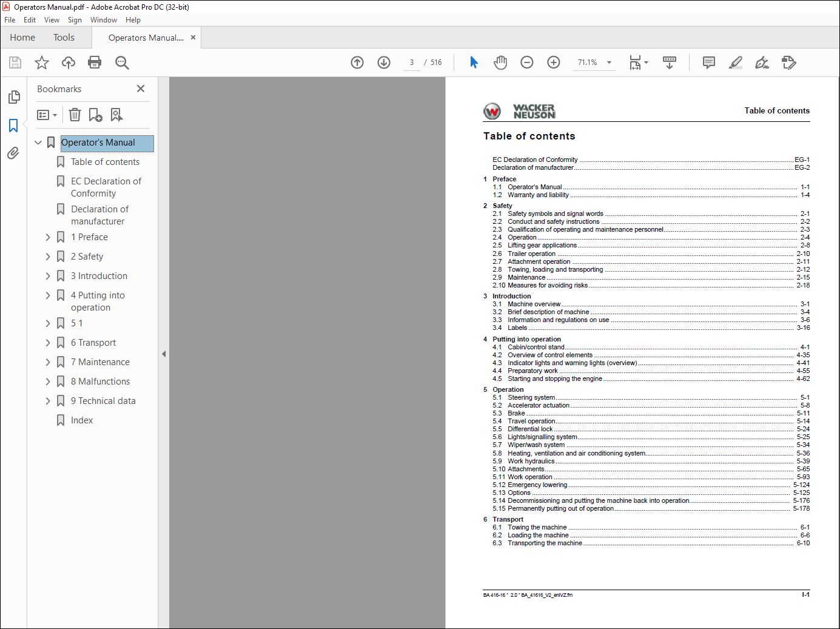The width and height of the screenshot is (840, 629).
Task: Select the Highlight text tool
Action: 735,62
